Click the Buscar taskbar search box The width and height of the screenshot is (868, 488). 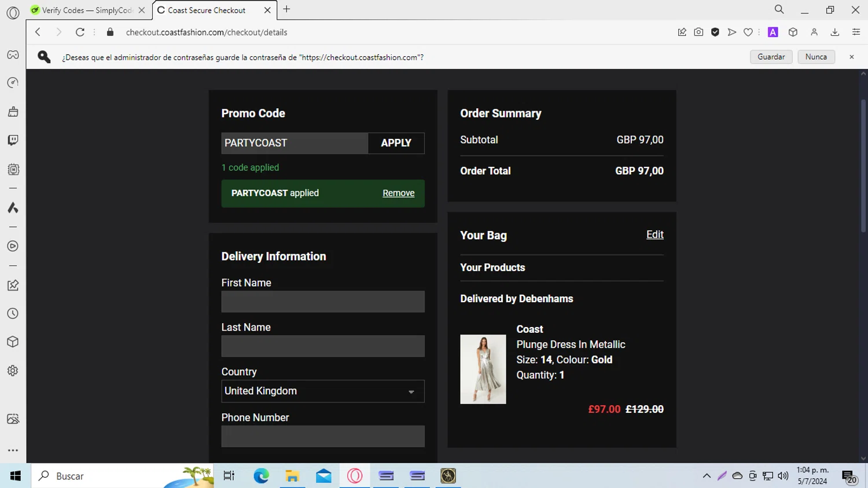[123, 476]
